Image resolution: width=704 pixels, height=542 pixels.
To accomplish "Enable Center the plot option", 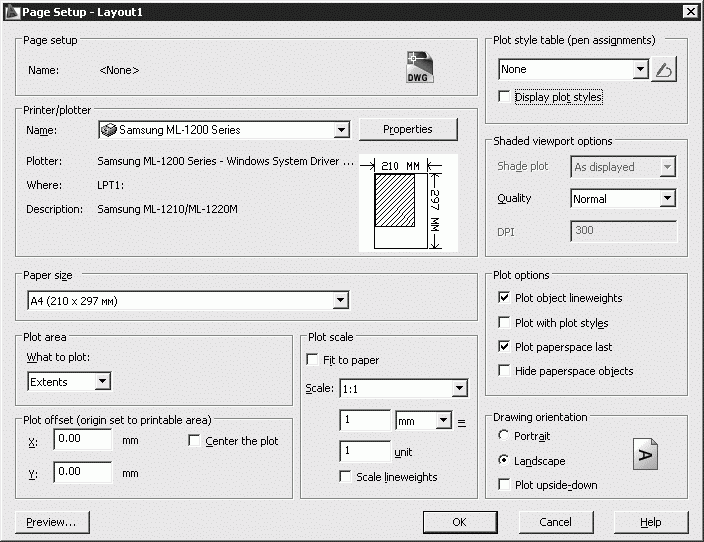I will [195, 441].
